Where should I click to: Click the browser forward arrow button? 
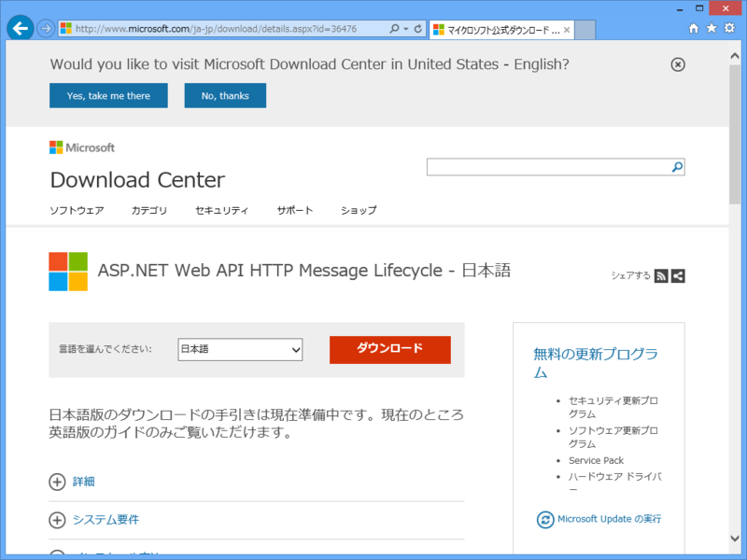(46, 29)
